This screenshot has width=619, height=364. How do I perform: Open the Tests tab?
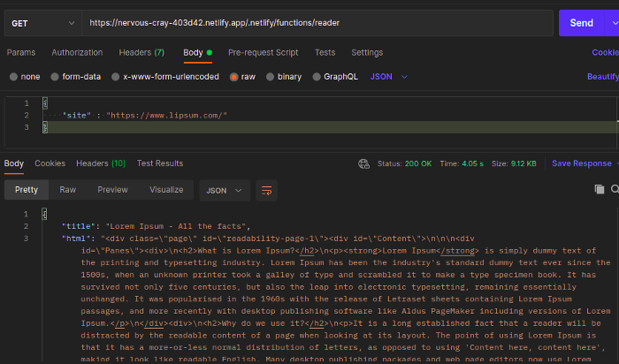tap(325, 52)
